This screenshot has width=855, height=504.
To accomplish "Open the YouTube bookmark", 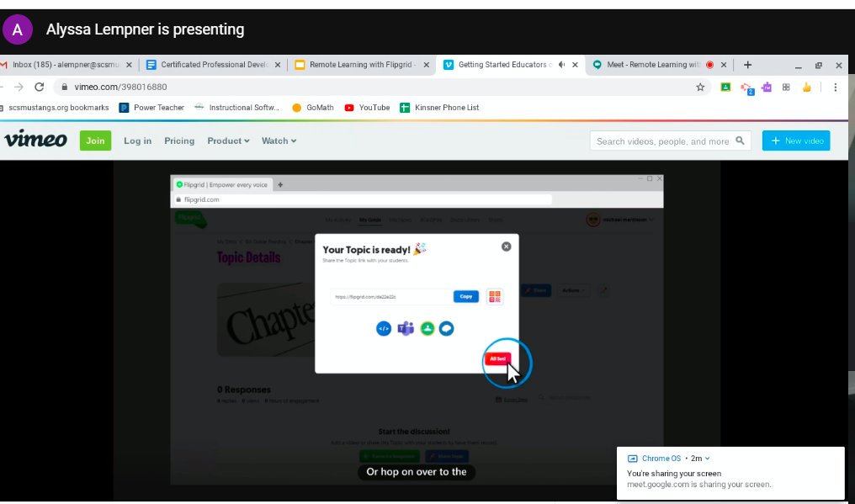I will pos(367,108).
